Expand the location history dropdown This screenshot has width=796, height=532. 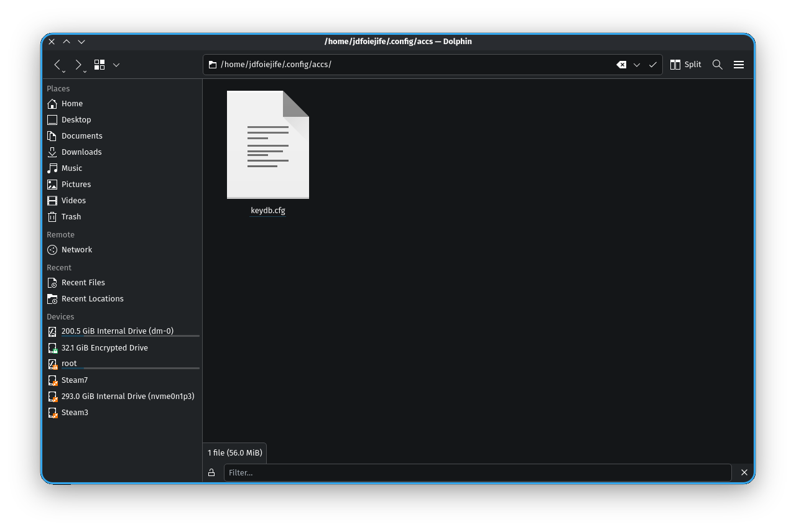637,65
